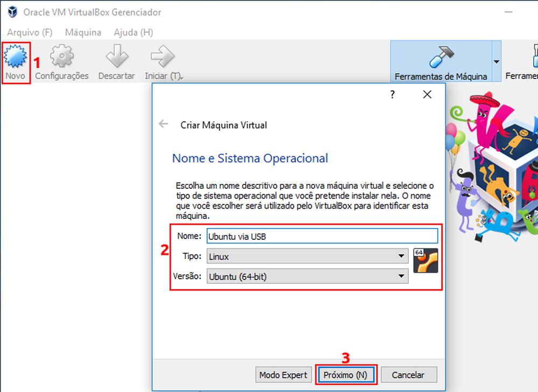Click the dialog help question mark icon
The width and height of the screenshot is (538, 392).
392,94
